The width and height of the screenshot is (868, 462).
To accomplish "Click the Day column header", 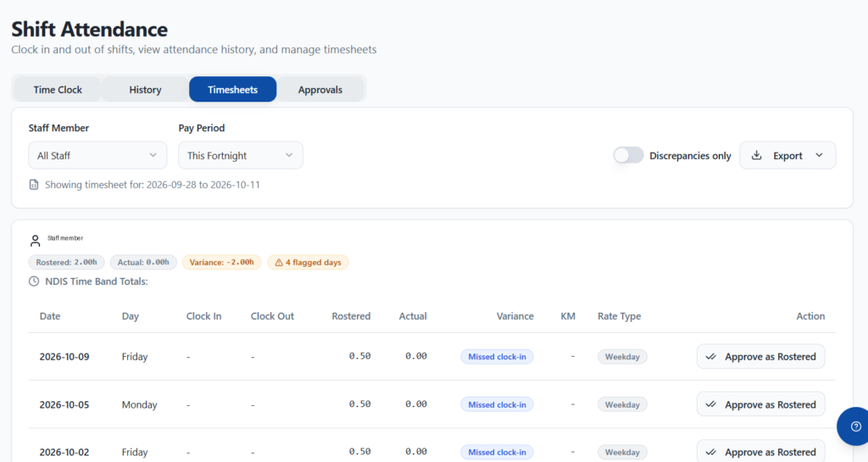I will pos(130,316).
